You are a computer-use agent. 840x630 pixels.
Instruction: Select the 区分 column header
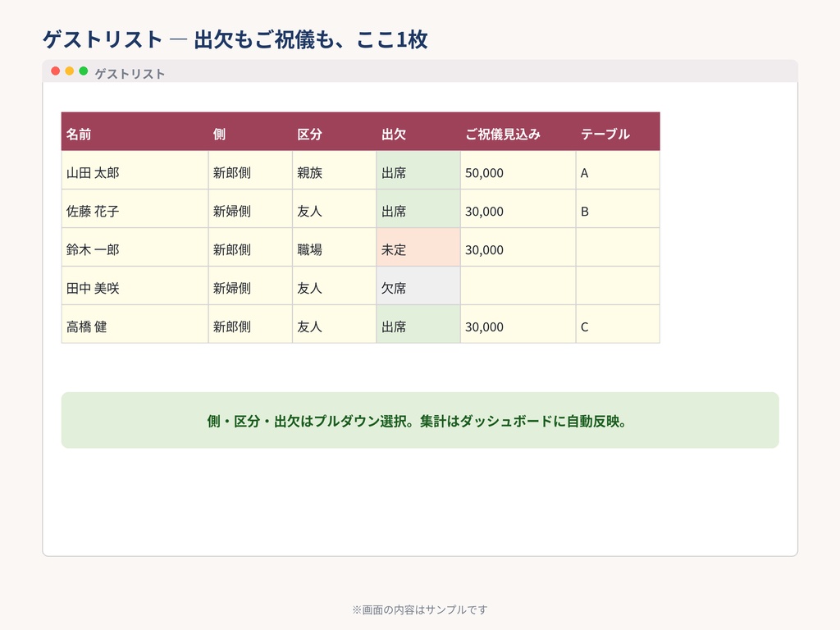pyautogui.click(x=335, y=132)
